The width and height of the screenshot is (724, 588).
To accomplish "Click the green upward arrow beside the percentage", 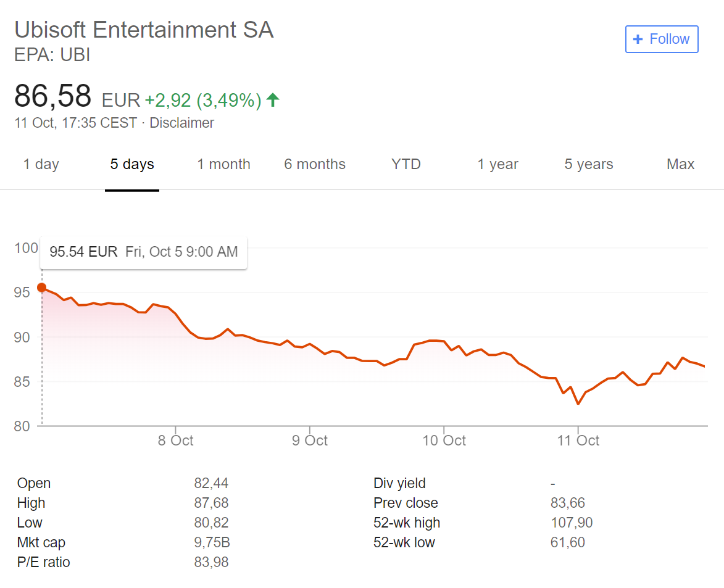I will coord(273,99).
